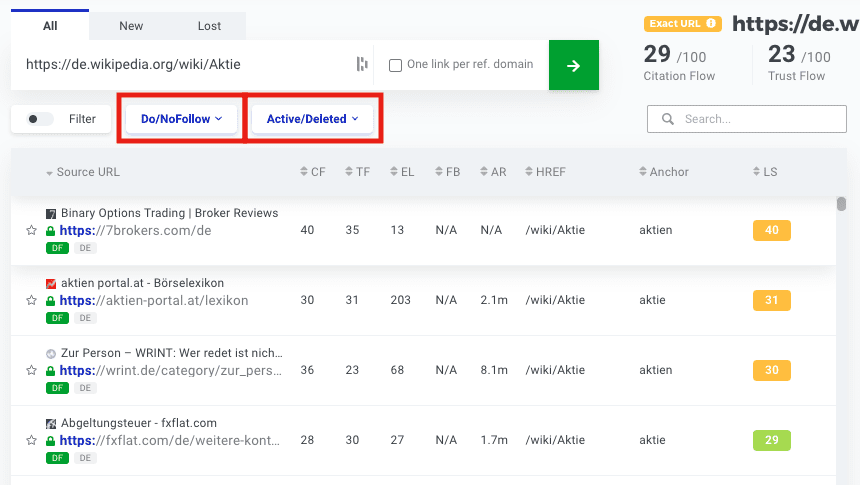The width and height of the screenshot is (860, 485).
Task: Click the DF badge under wrint.de
Action: tap(57, 388)
